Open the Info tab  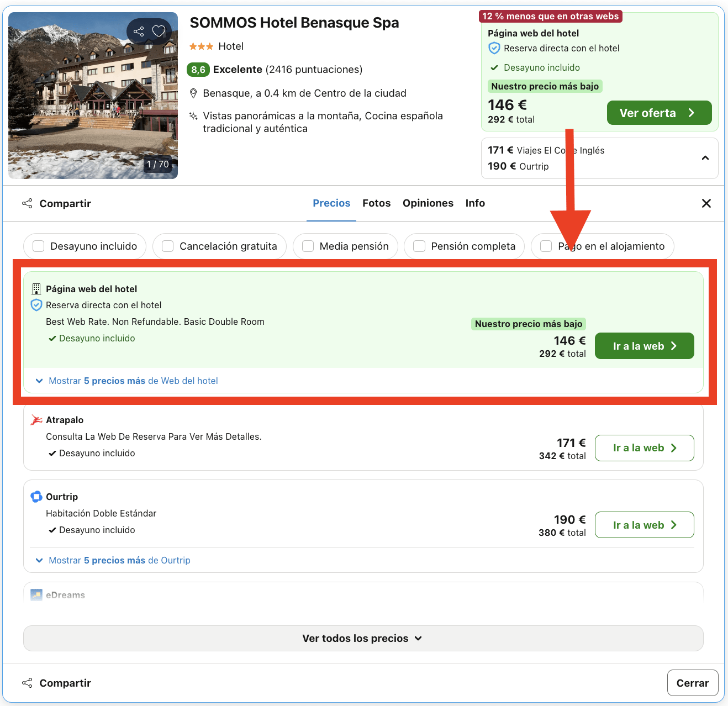475,203
